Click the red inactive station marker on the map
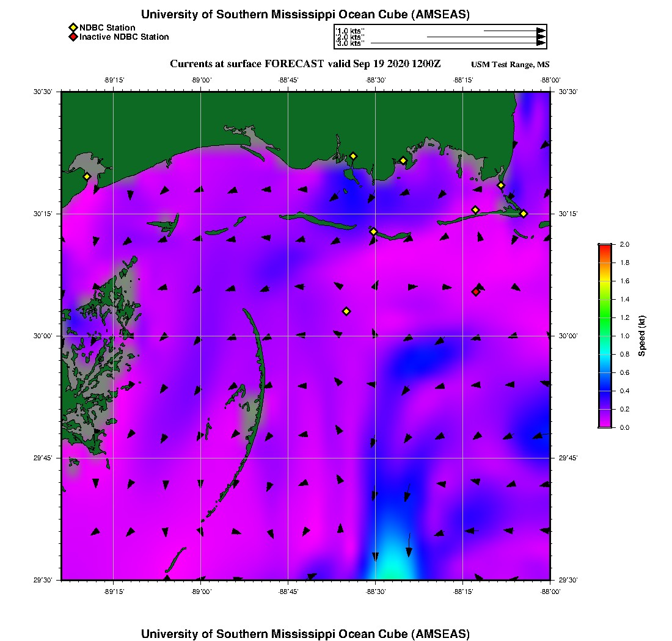Screen dimensions: 672x641 [475, 292]
